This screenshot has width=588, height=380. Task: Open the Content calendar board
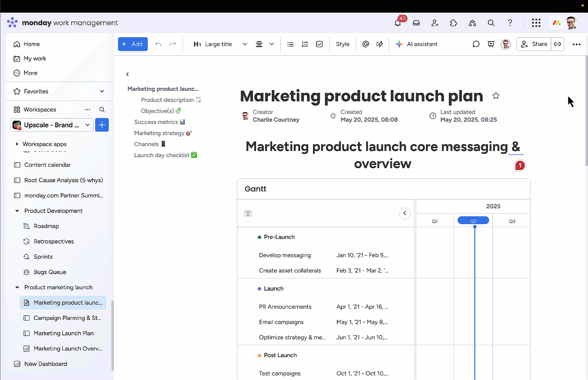pyautogui.click(x=48, y=165)
